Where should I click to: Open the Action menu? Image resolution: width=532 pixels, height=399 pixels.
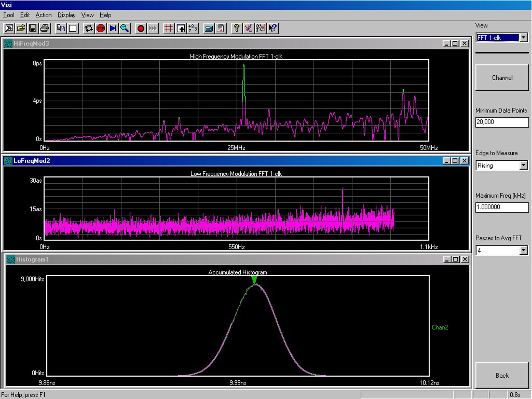[x=44, y=15]
